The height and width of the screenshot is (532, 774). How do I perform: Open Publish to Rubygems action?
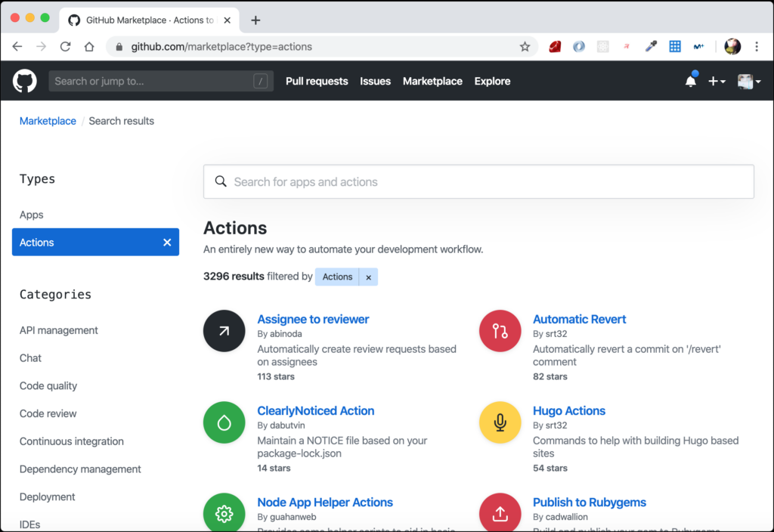point(590,503)
